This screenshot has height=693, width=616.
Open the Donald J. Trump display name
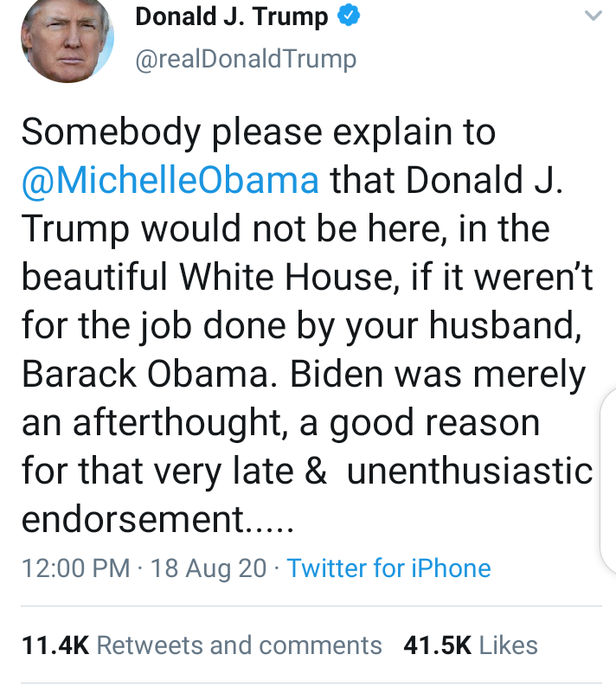tap(232, 17)
